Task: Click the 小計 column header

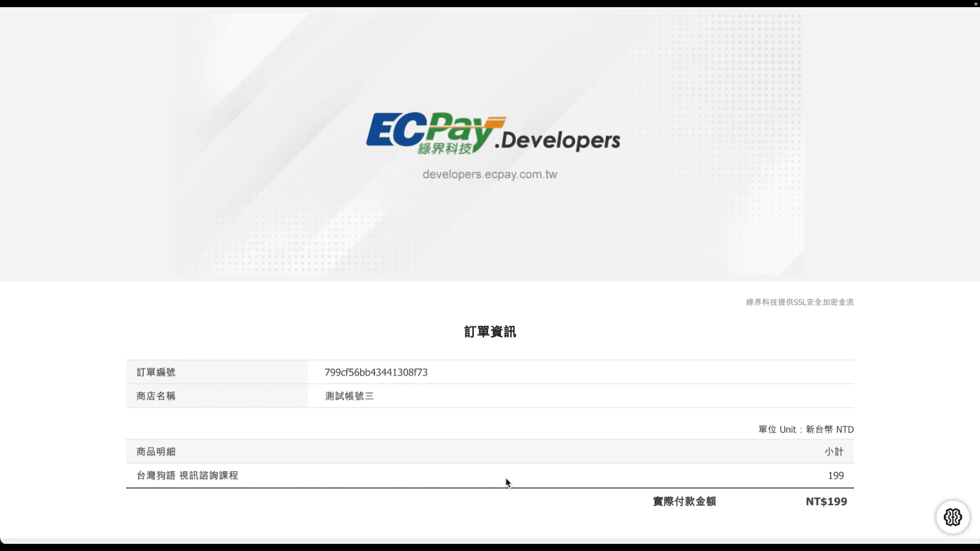Action: click(834, 452)
